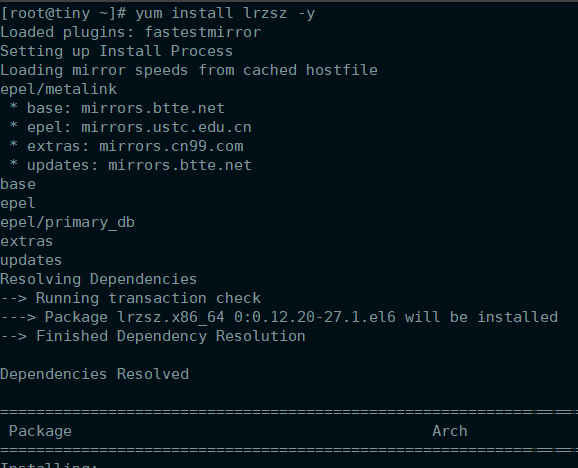Click the lrzsz.x86_64 package version text
This screenshot has height=468, width=578.
pyautogui.click(x=256, y=317)
